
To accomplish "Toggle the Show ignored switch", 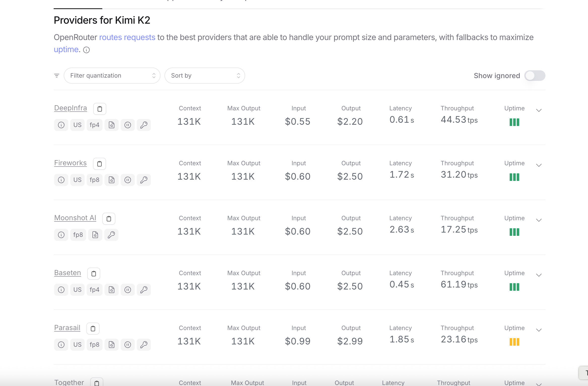I will coord(535,76).
